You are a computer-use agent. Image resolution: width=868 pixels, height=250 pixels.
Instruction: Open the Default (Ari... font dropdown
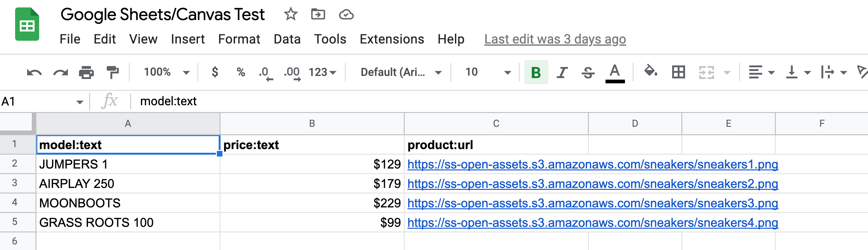(401, 72)
